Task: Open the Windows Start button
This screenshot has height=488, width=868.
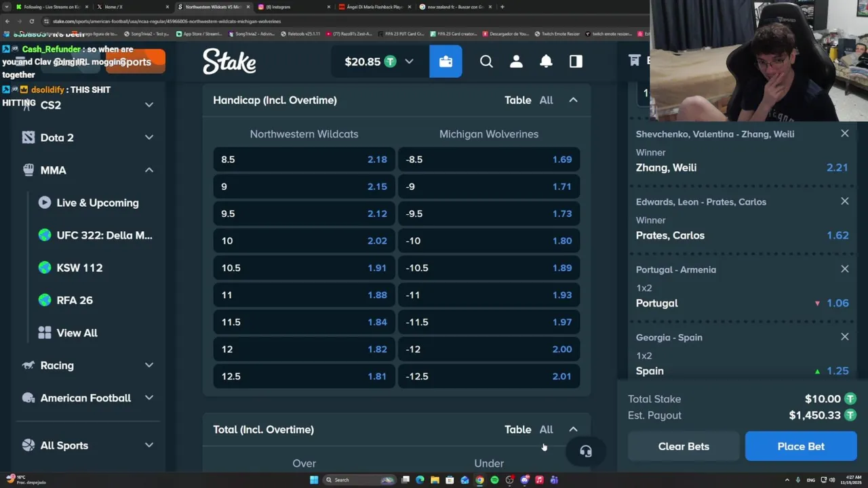Action: (x=314, y=480)
